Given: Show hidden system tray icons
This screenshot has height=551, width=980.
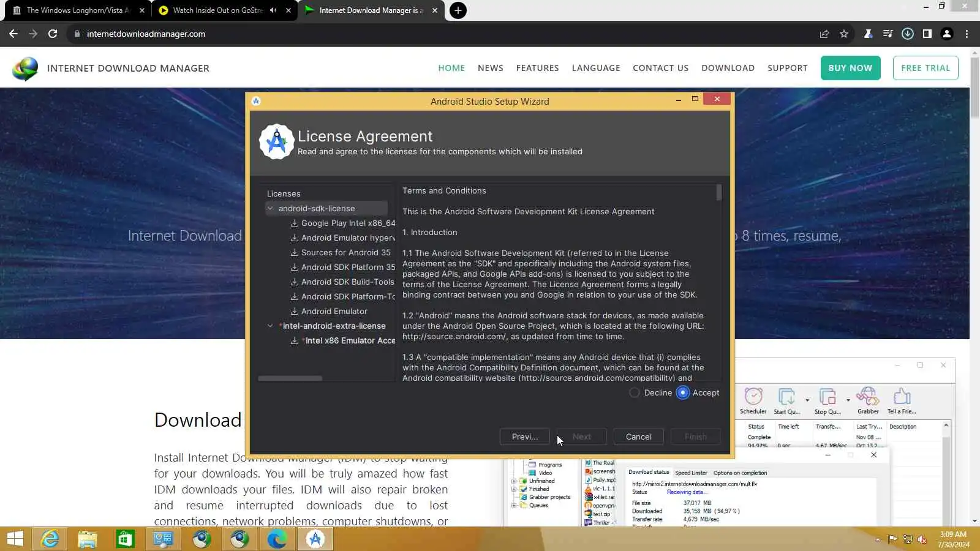Looking at the screenshot, I should pos(878,539).
